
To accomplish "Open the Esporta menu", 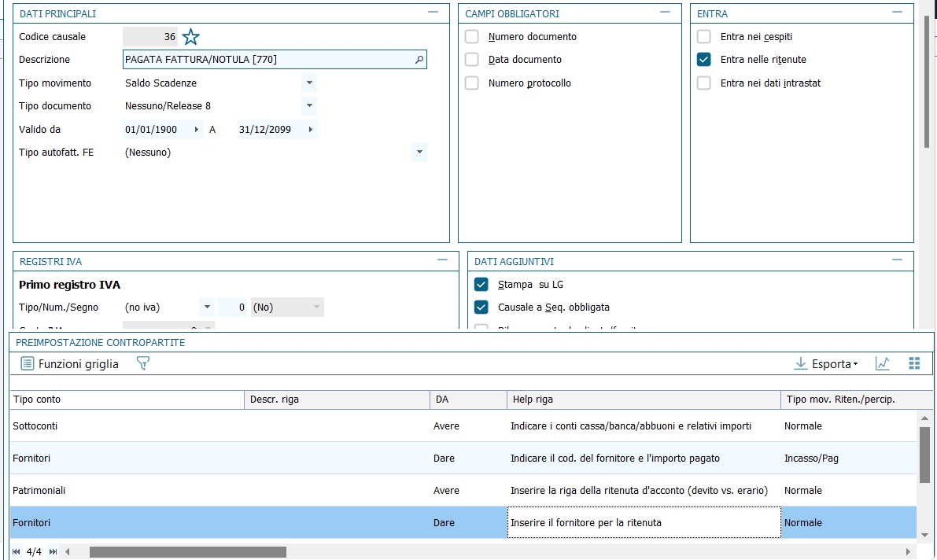I will click(x=826, y=363).
